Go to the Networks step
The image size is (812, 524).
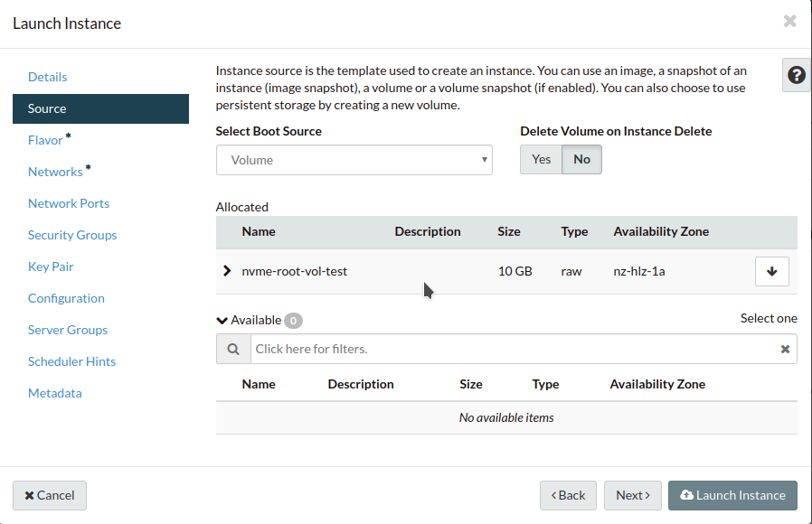coord(55,172)
